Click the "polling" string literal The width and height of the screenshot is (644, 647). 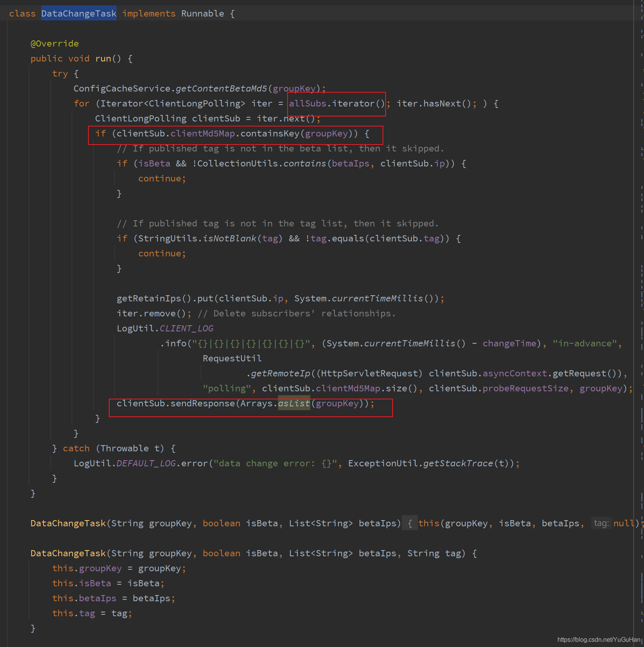227,388
